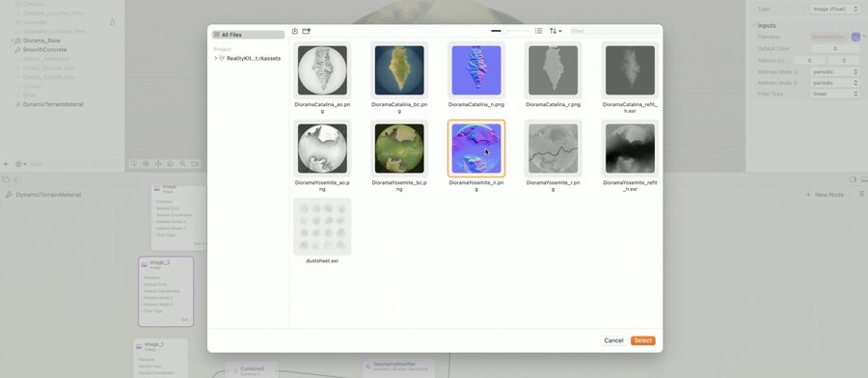
Task: Click the import file icon in dialog toolbar
Action: pos(295,31)
